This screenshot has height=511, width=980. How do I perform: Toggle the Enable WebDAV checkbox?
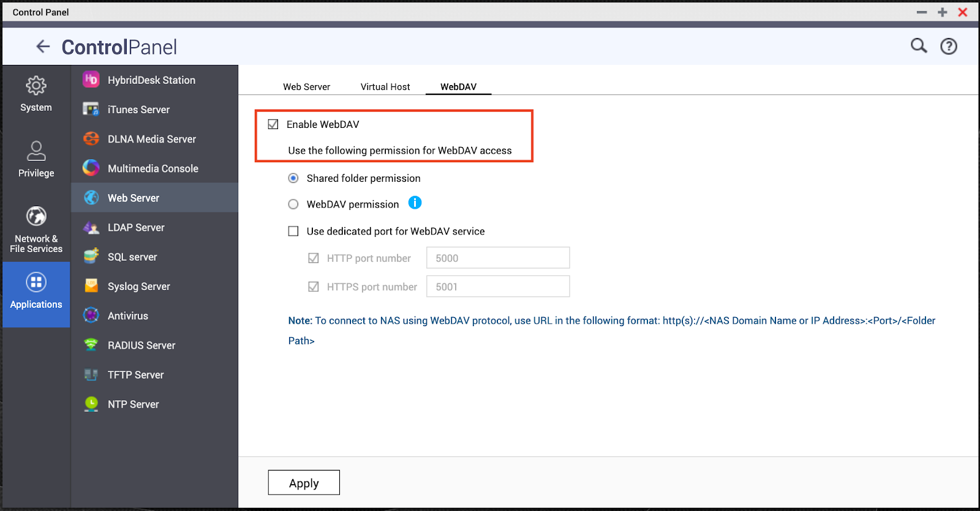point(273,124)
